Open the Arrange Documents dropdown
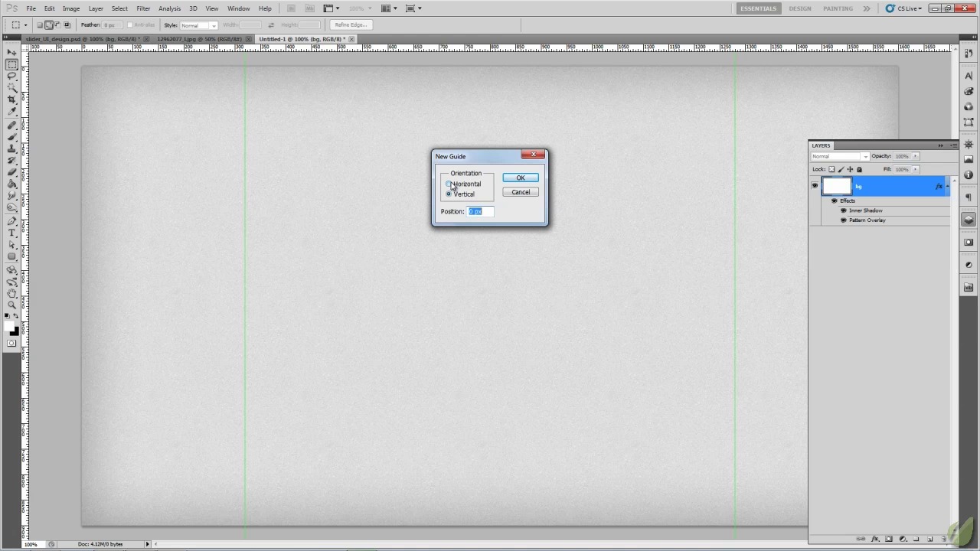This screenshot has width=980, height=551. coord(390,8)
